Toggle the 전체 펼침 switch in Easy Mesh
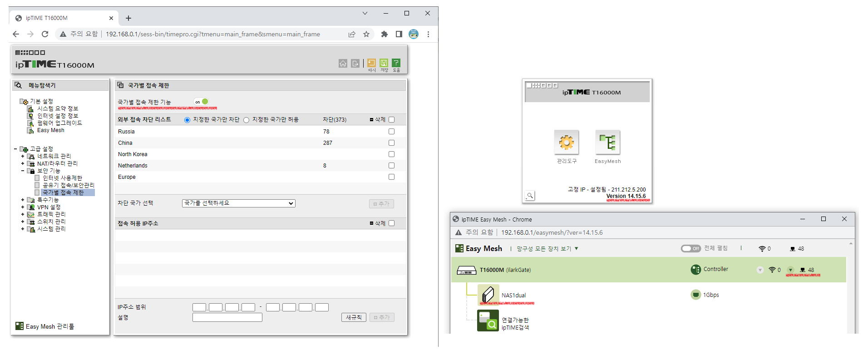Image resolution: width=868 pixels, height=355 pixels. click(x=691, y=248)
